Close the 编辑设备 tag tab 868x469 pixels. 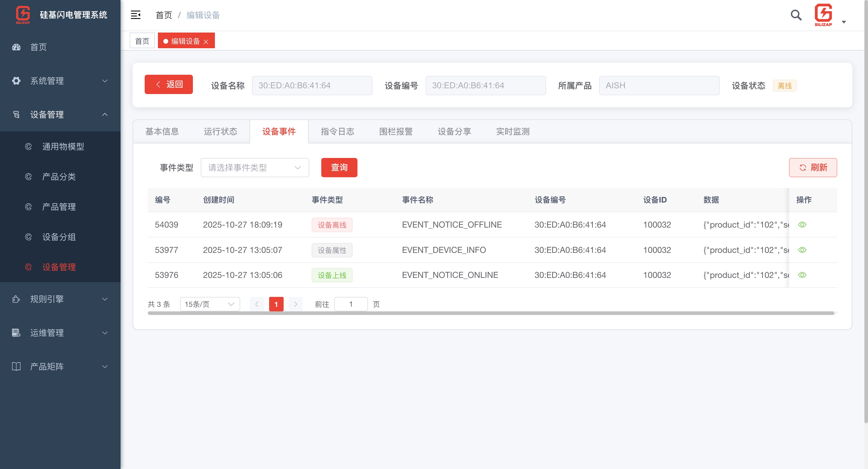206,42
